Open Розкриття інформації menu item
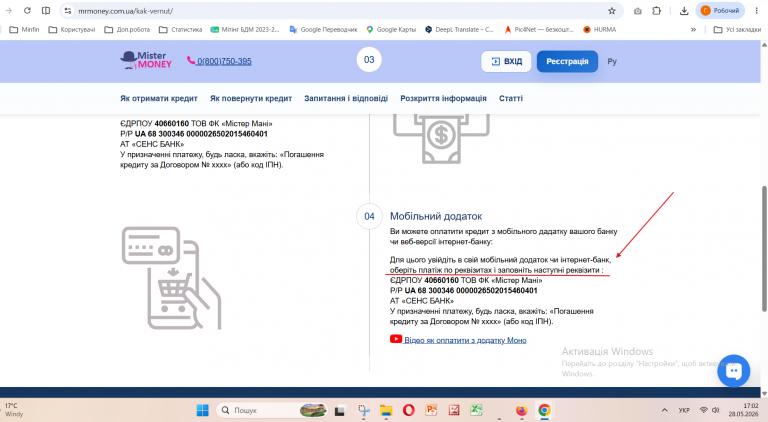 click(443, 98)
